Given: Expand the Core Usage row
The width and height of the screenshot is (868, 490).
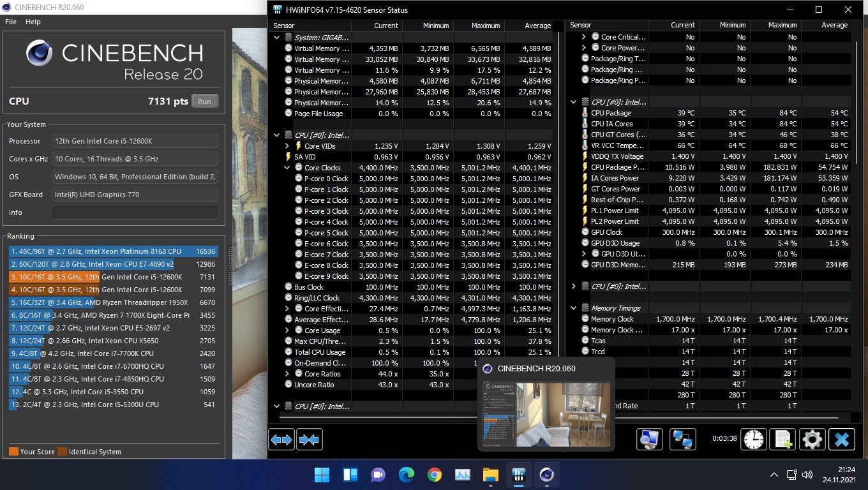Looking at the screenshot, I should pyautogui.click(x=287, y=330).
